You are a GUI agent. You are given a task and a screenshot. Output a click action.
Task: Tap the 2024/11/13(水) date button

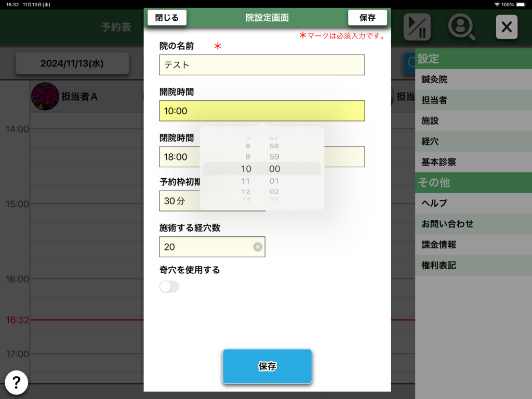tap(72, 63)
